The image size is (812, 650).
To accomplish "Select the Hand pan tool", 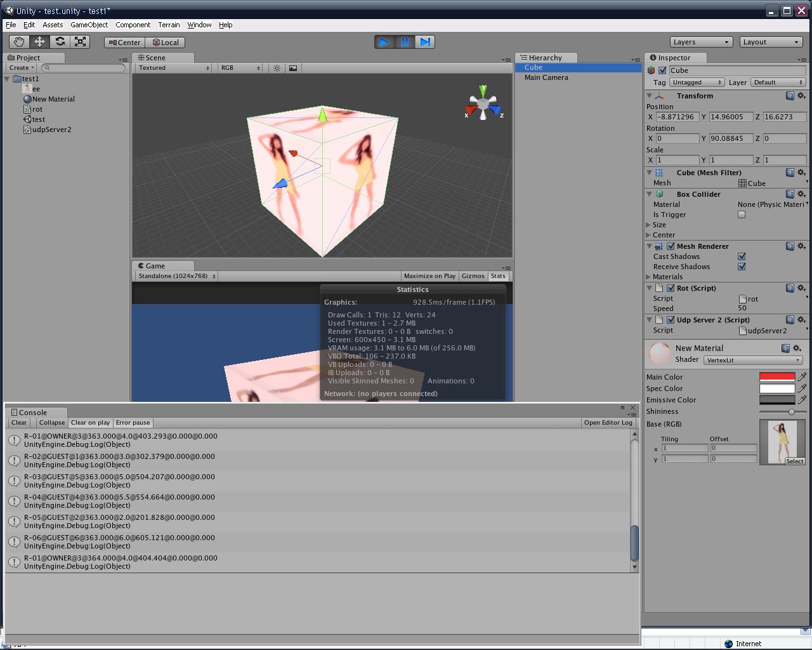I will pos(18,42).
